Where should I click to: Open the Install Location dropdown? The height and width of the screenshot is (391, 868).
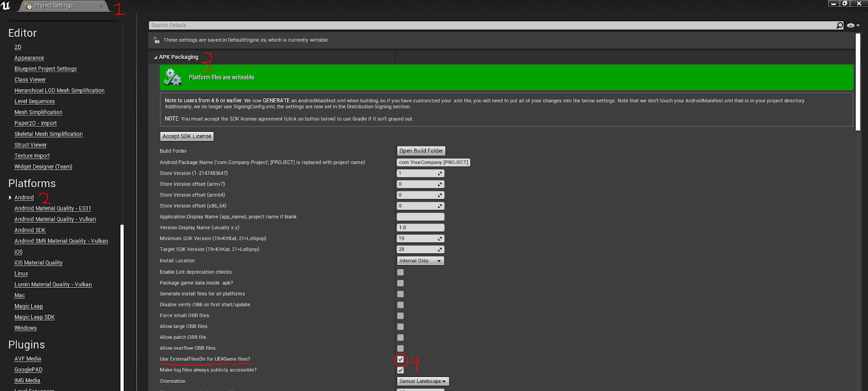pos(420,261)
